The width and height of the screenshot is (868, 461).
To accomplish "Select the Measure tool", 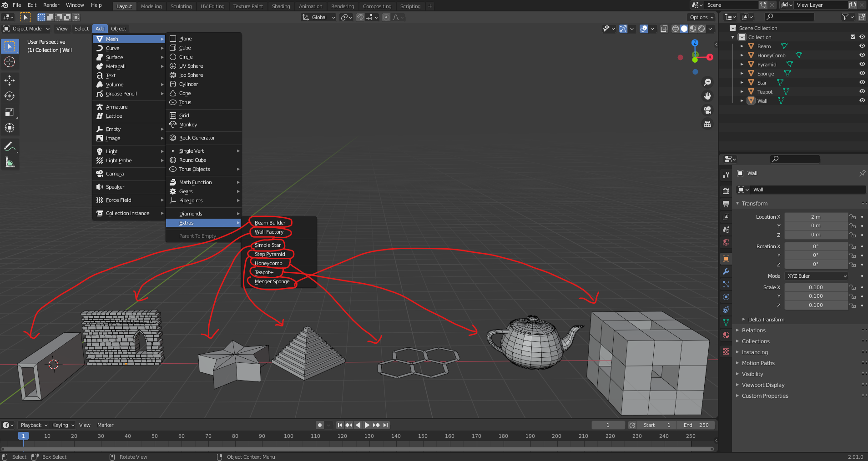I will [x=10, y=162].
